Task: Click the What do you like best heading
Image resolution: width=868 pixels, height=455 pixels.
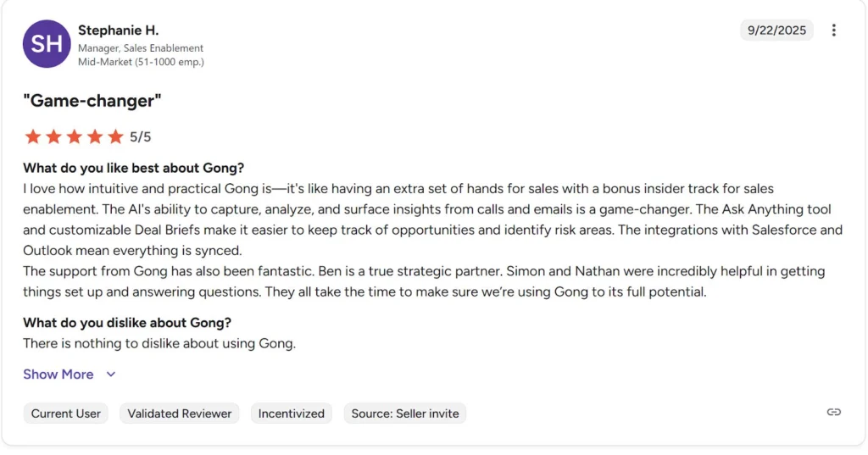Action: click(x=133, y=168)
